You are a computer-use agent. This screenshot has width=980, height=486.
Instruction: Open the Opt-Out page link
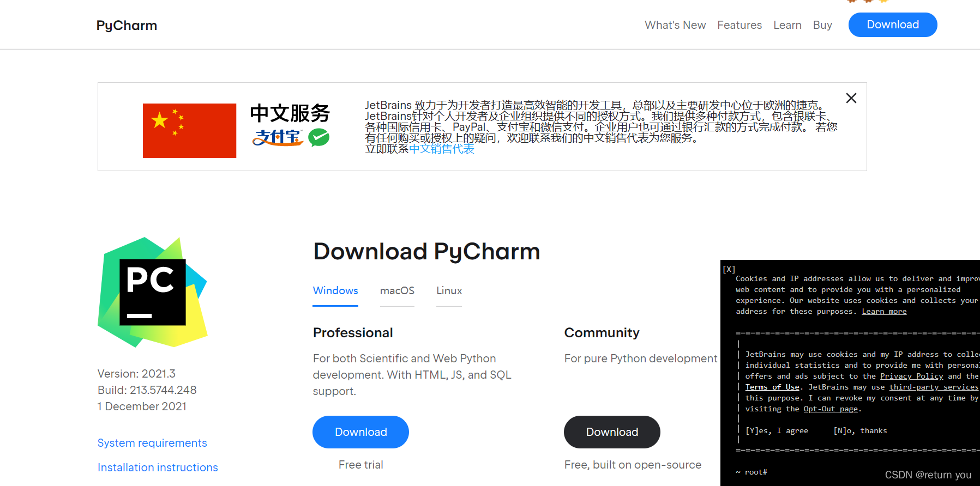point(831,409)
